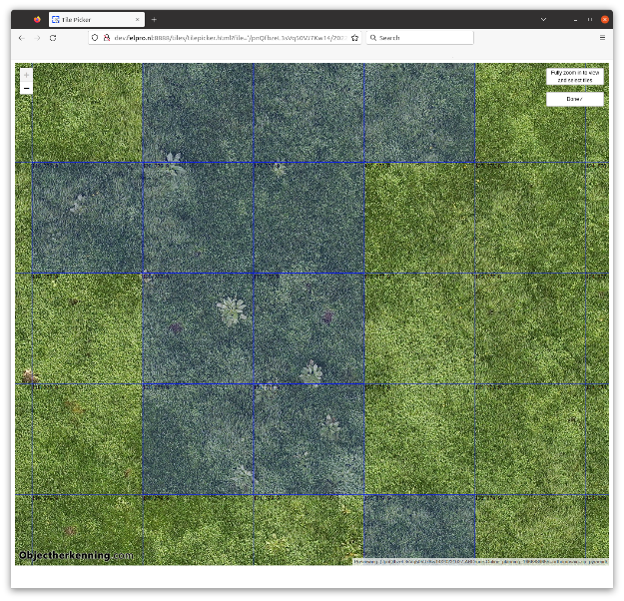This screenshot has height=601, width=624.
Task: Expand the list all tabs chevron
Action: click(x=543, y=19)
